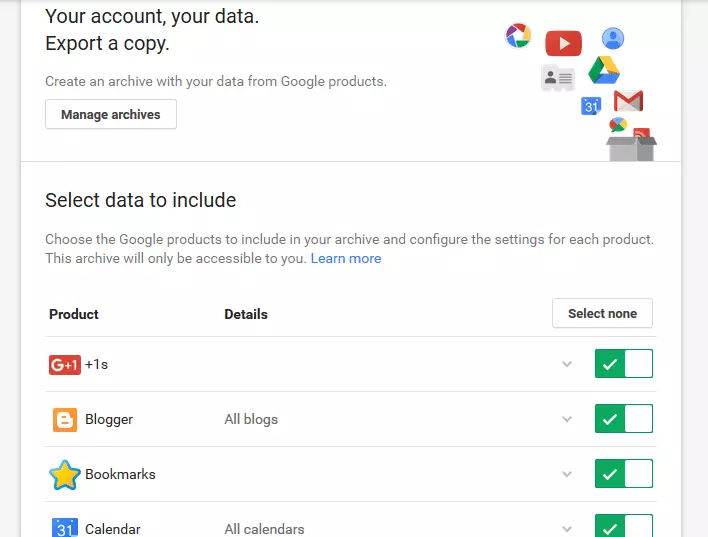Expand the +1s row details chevron
The width and height of the screenshot is (708, 537).
(567, 364)
